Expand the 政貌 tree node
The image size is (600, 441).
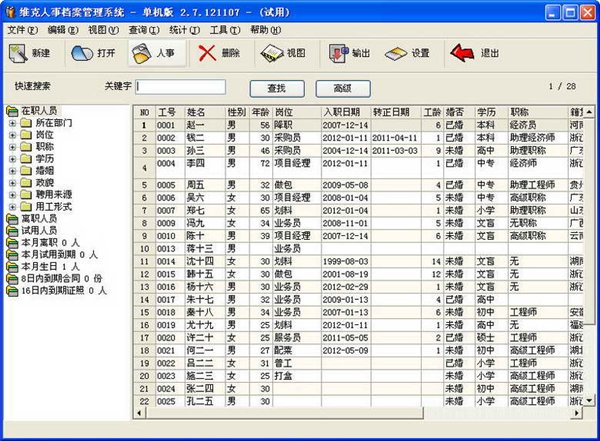tap(12, 183)
